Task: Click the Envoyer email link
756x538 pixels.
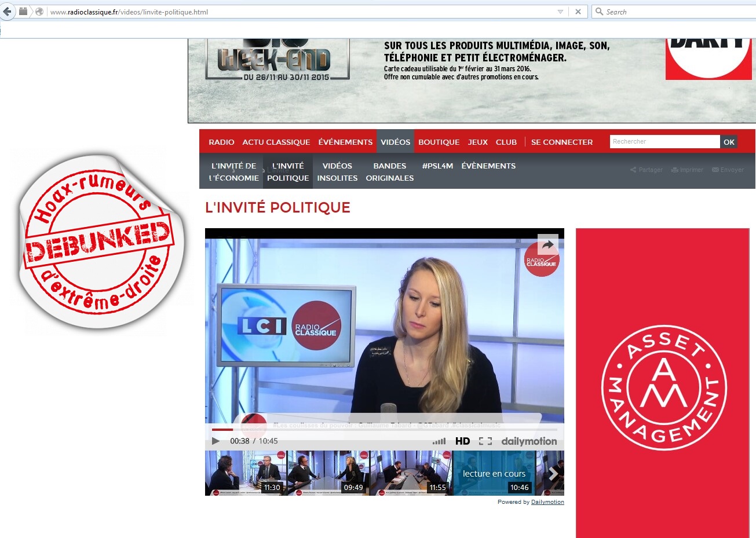Action: [x=728, y=170]
